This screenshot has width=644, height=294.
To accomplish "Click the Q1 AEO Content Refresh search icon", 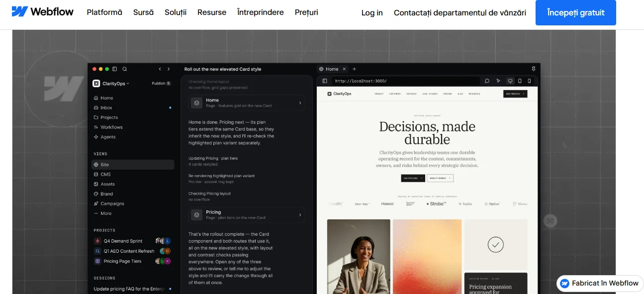I will tap(97, 251).
